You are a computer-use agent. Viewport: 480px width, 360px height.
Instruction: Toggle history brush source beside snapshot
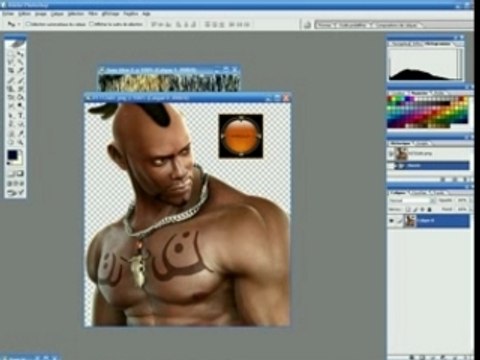click(391, 154)
